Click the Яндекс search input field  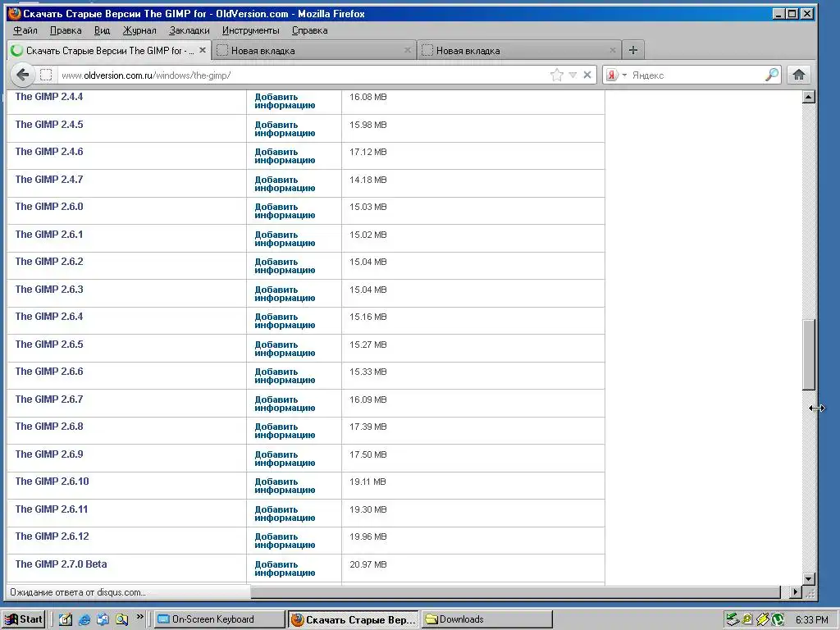[696, 75]
